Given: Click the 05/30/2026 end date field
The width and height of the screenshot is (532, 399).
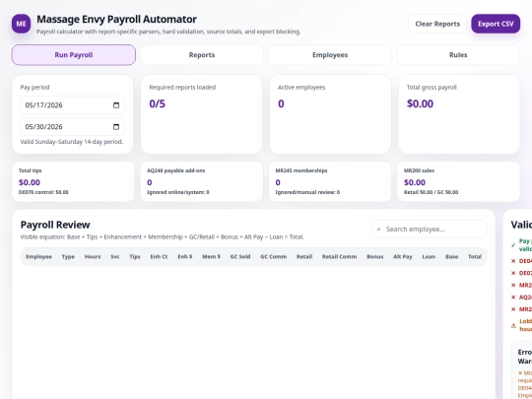Looking at the screenshot, I should pyautogui.click(x=72, y=127).
